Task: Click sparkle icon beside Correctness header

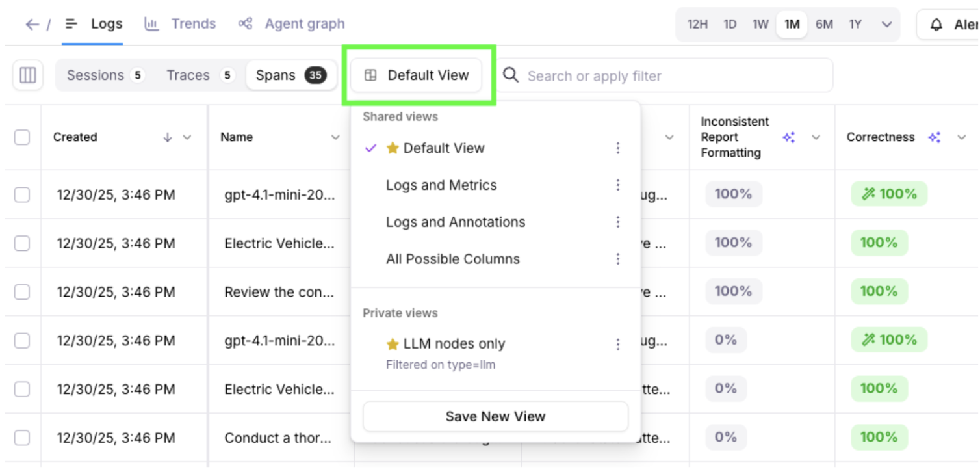Action: pos(935,137)
